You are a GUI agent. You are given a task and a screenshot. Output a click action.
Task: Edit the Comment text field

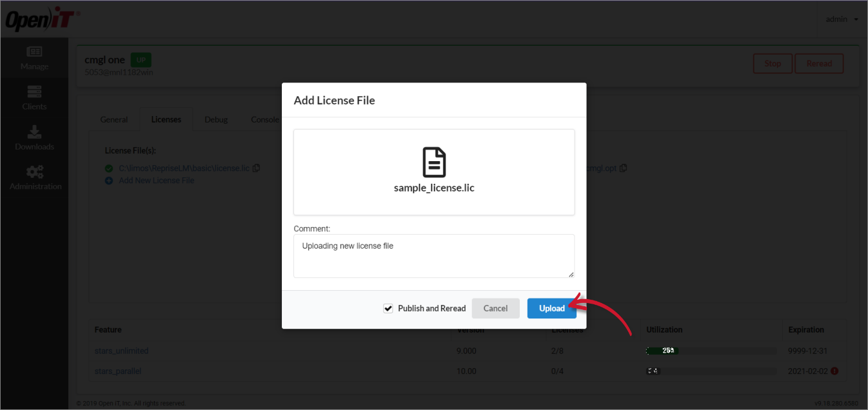tap(434, 256)
